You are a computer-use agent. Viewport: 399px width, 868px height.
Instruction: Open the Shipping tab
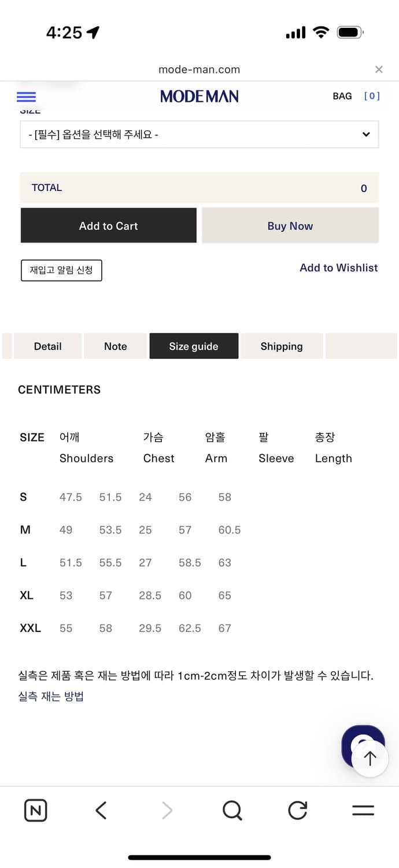282,346
